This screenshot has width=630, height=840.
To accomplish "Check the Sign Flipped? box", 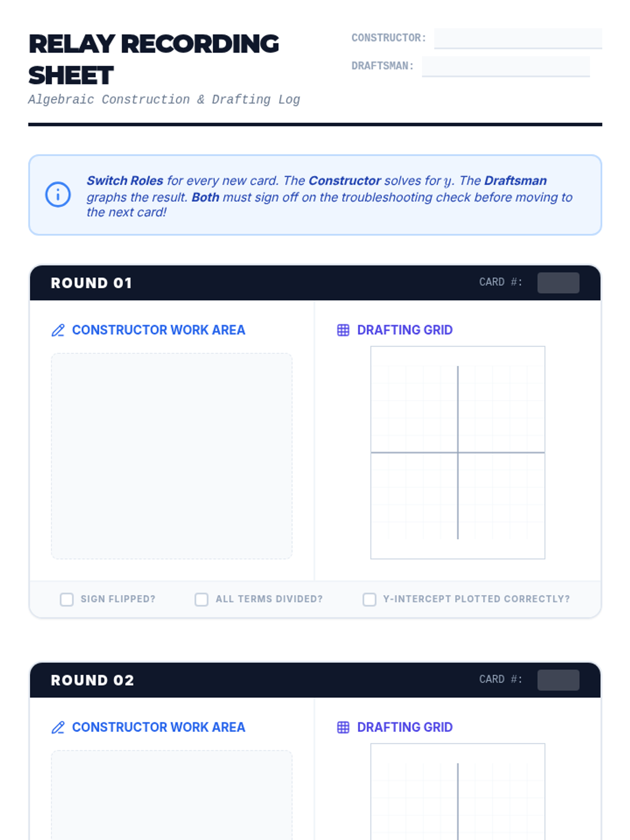I will tap(67, 599).
